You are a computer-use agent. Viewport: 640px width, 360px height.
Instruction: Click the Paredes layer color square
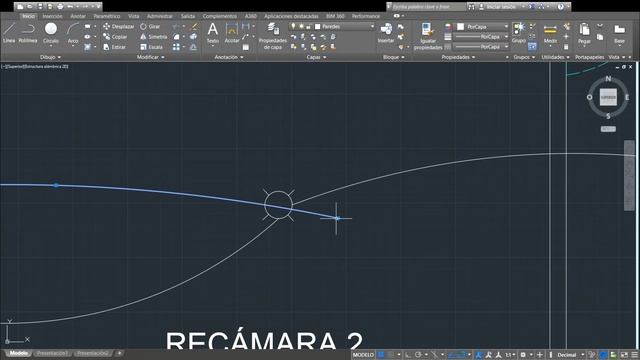(318, 27)
